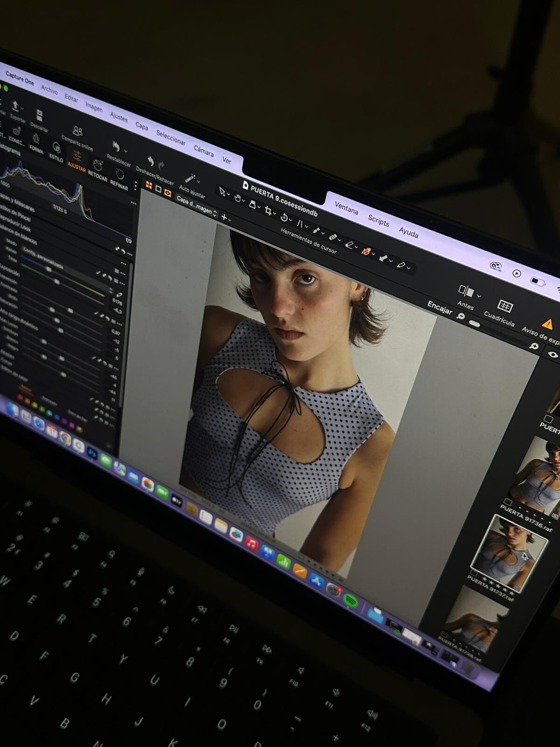Image resolution: width=560 pixels, height=747 pixels.
Task: Open Music app from the Dock
Action: (x=252, y=543)
